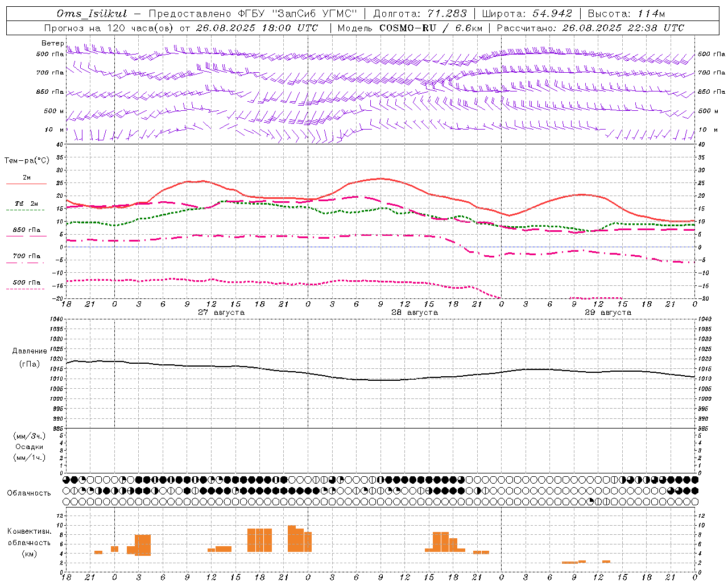Click the Давление panel label
The width and height of the screenshot is (728, 582).
pos(30,351)
